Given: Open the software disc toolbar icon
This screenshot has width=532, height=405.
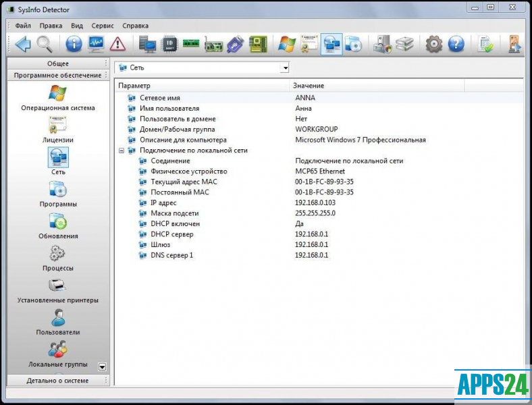Looking at the screenshot, I should [x=354, y=44].
